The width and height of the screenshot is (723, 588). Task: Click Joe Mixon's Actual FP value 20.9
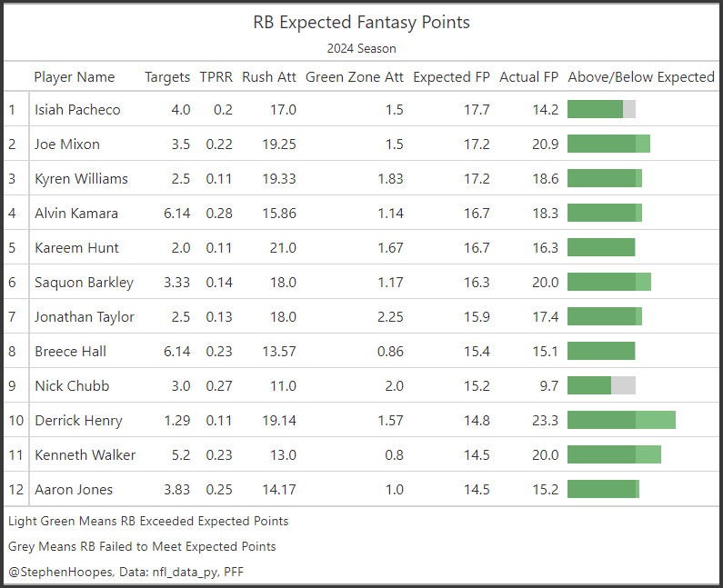tap(546, 145)
